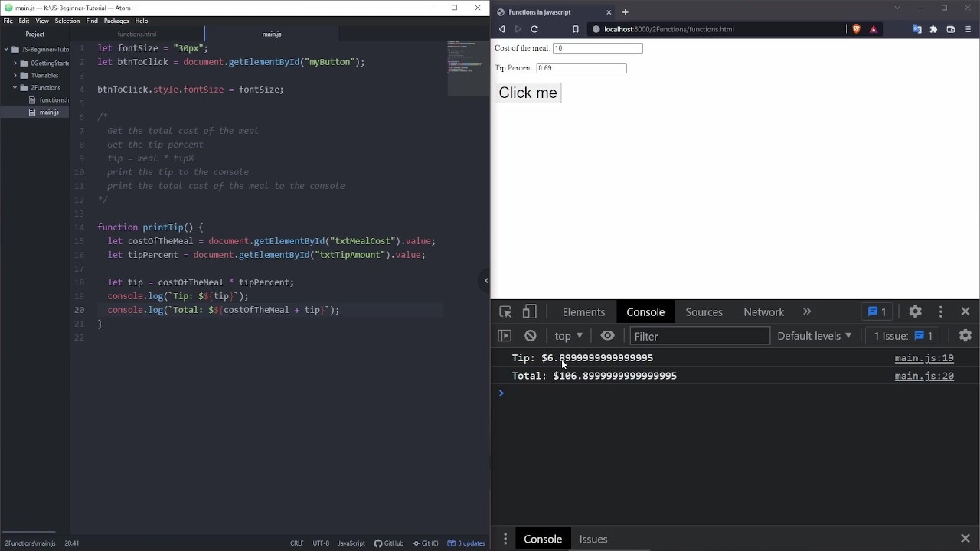The height and width of the screenshot is (551, 980).
Task: Toggle device toolbar icon in DevTools
Action: click(x=529, y=311)
